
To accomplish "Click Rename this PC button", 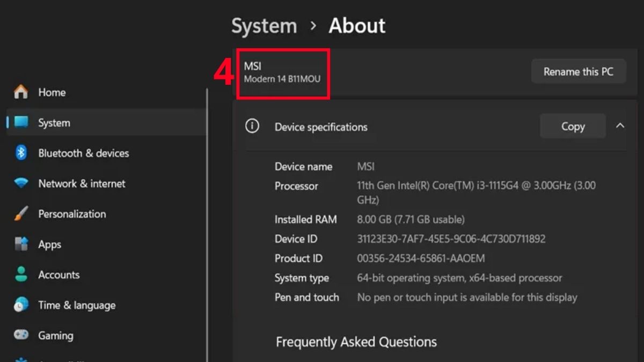I will 579,71.
